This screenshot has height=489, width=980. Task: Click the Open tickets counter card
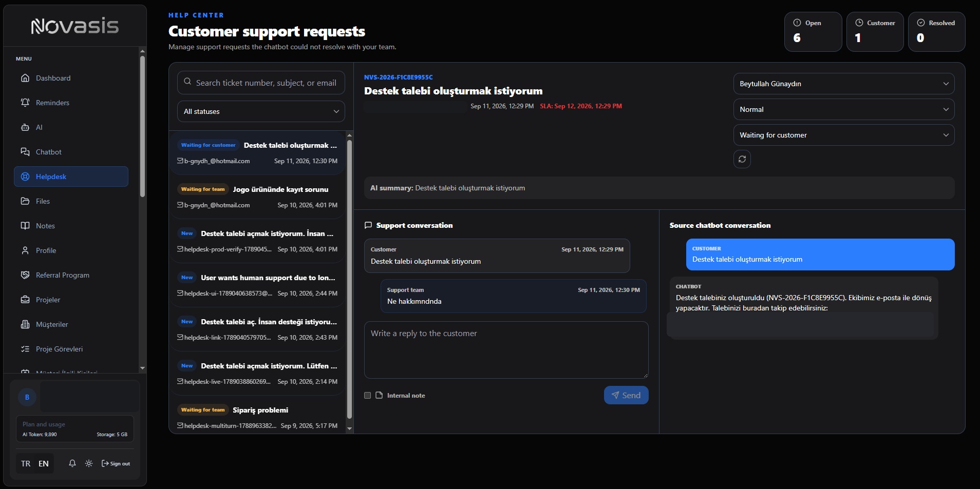tap(813, 32)
